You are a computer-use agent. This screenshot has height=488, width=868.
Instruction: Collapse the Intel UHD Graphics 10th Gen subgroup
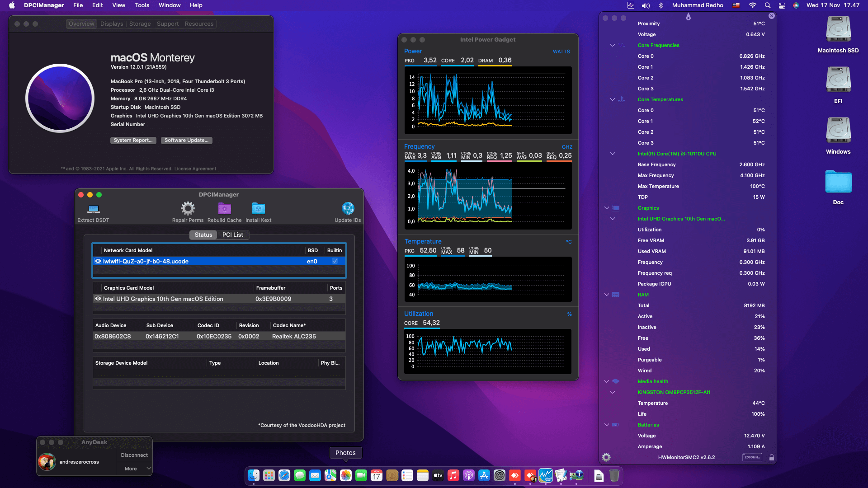[613, 219]
